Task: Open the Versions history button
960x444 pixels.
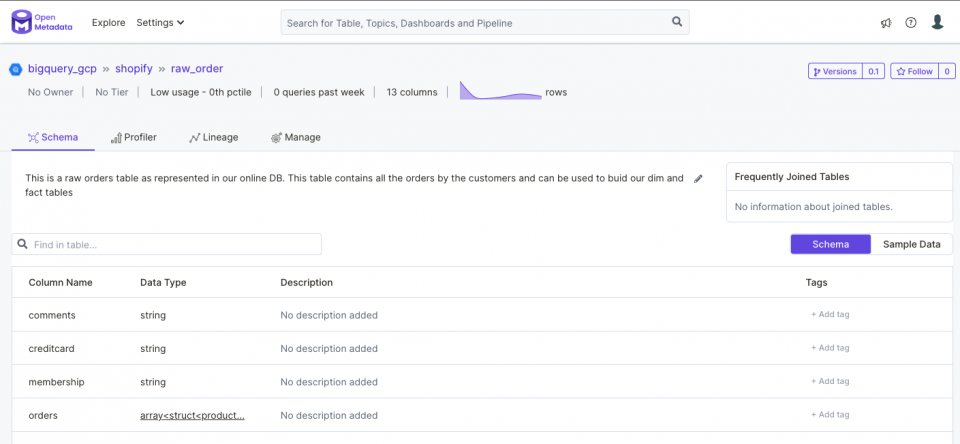Action: click(835, 71)
